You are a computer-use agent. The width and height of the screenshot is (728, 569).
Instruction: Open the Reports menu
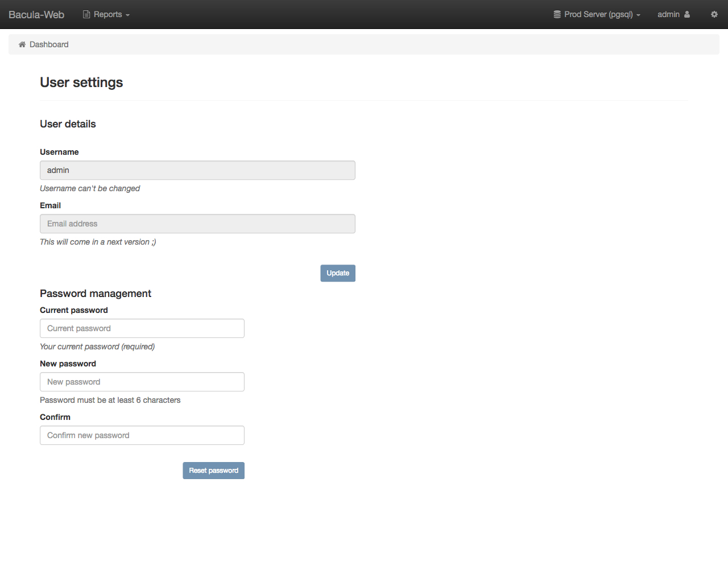[x=107, y=14]
